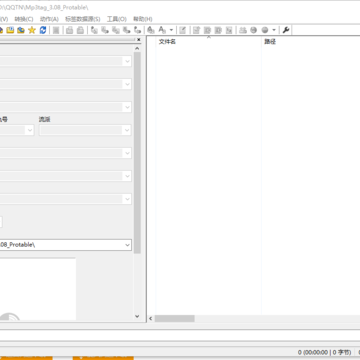Image resolution: width=360 pixels, height=360 pixels.
Task: Open the 标签数据源(S) menu
Action: [x=83, y=19]
